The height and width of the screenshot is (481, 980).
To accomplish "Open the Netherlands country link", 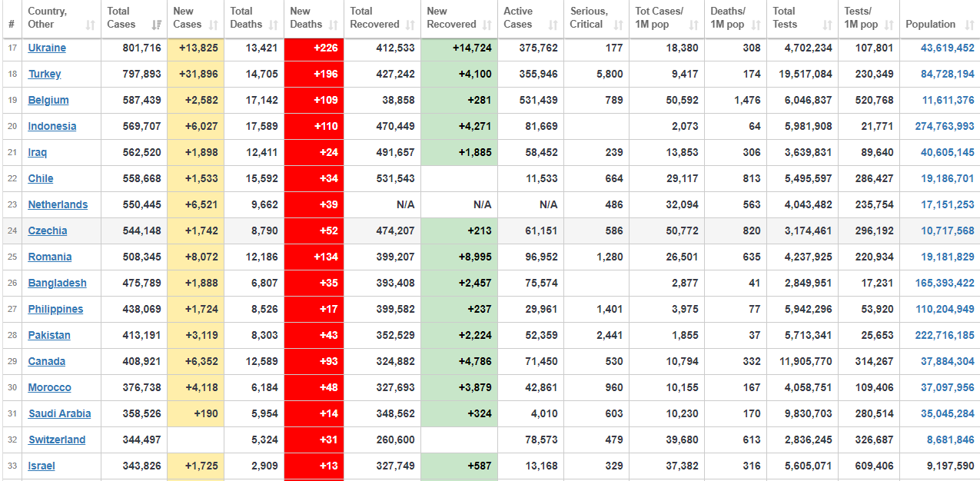I will click(58, 204).
